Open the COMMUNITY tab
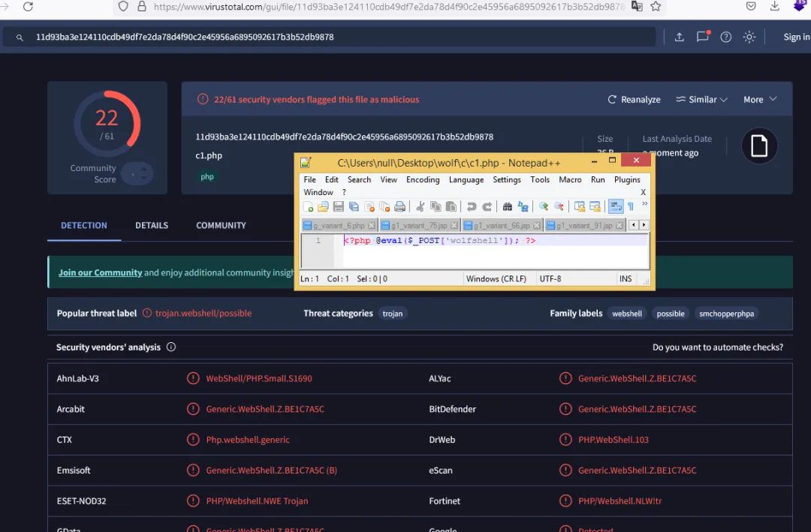The image size is (811, 532). [x=221, y=225]
